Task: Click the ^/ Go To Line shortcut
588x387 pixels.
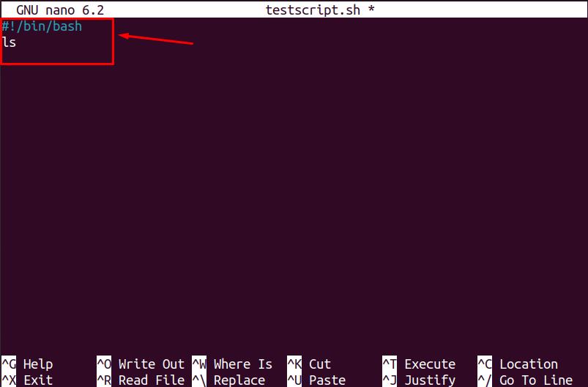Action: pos(525,380)
